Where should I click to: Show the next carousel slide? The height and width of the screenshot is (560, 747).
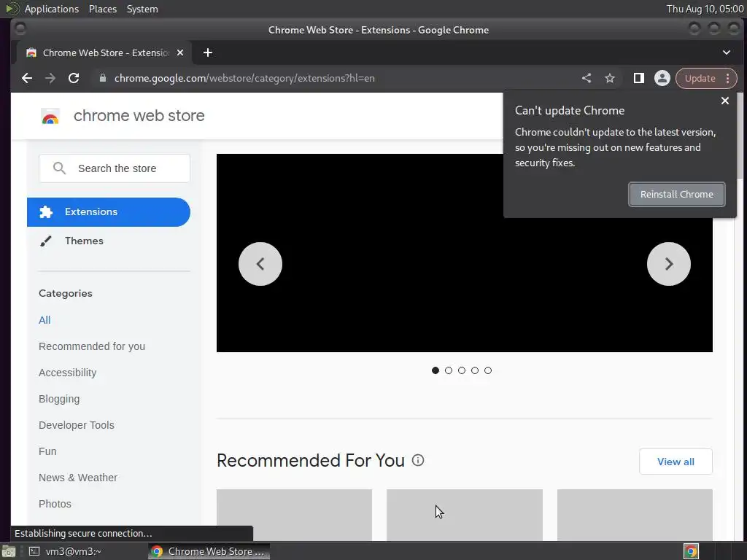[x=668, y=264]
